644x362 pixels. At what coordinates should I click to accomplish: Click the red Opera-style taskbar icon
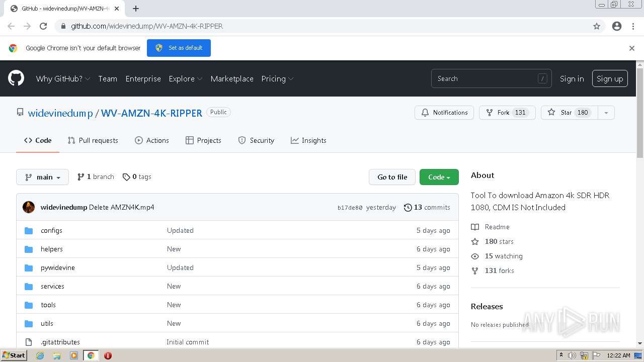pyautogui.click(x=108, y=355)
